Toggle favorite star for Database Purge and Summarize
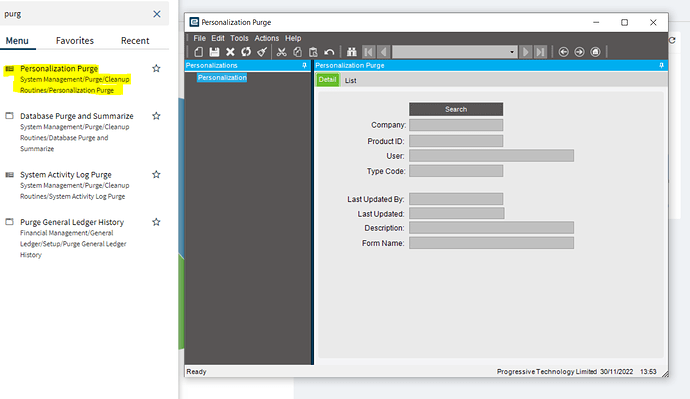690x399 pixels. [x=156, y=116]
